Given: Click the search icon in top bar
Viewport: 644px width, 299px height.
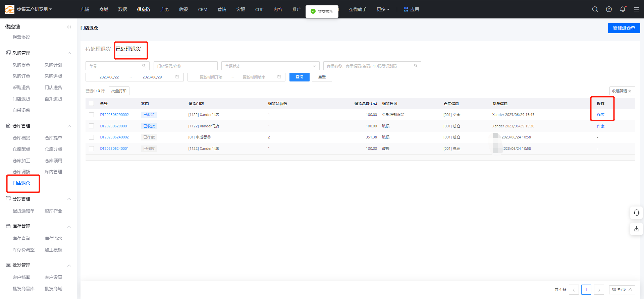Looking at the screenshot, I should click(x=595, y=9).
